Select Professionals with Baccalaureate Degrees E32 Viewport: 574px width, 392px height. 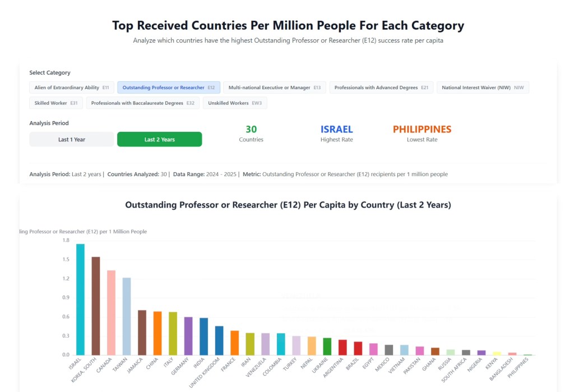coord(143,103)
